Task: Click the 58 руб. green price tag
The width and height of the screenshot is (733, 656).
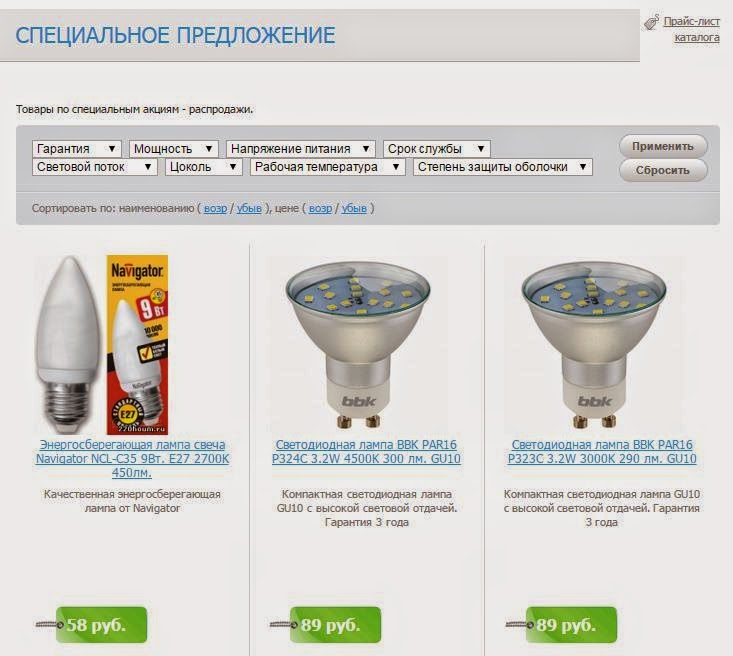Action: 101,625
